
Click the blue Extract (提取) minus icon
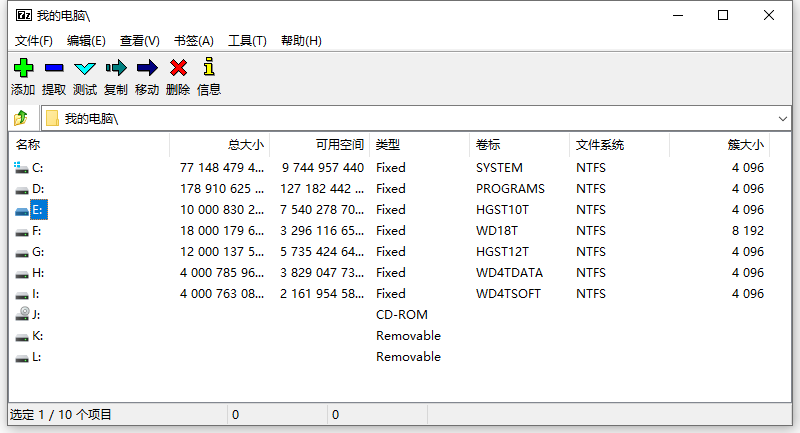click(x=54, y=68)
